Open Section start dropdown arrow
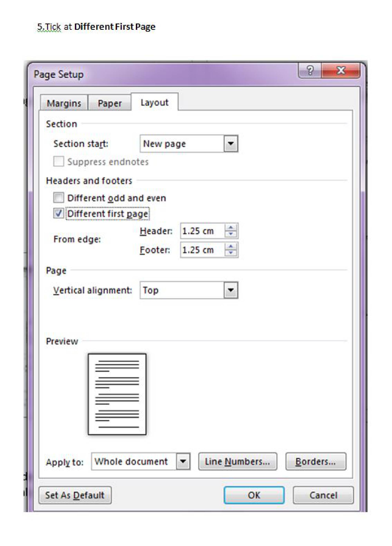 click(x=231, y=144)
